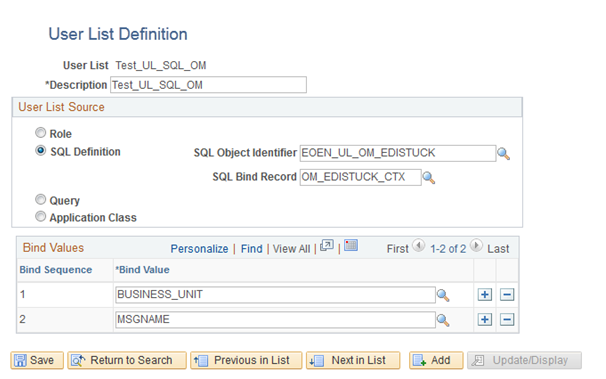Viewport: 606px width, 379px height.
Task: Click the Add button
Action: click(436, 360)
